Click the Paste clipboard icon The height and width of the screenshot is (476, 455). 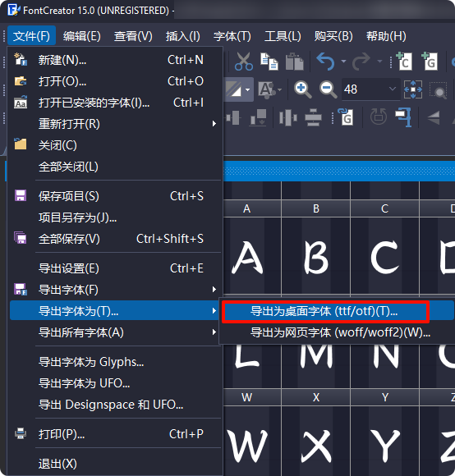pos(294,62)
